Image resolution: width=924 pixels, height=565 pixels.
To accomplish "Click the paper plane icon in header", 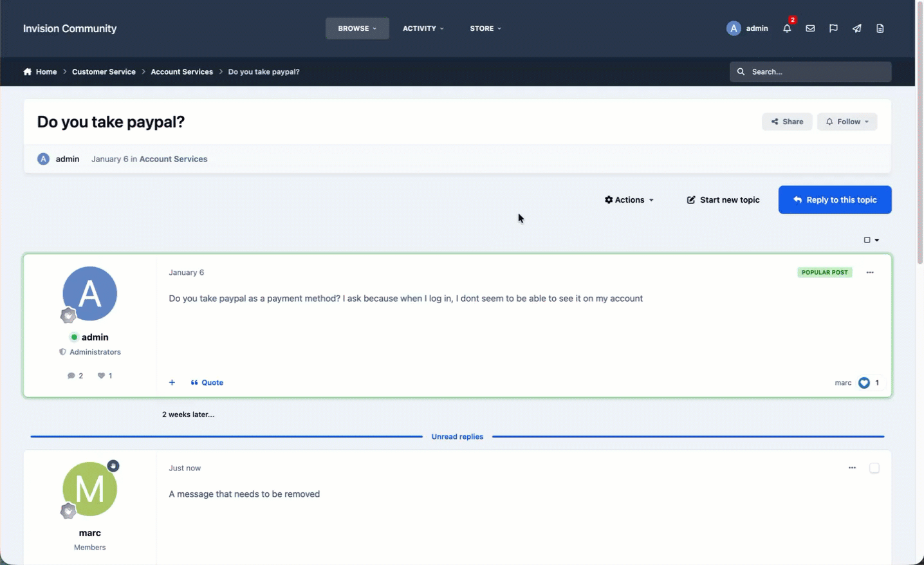I will click(857, 28).
